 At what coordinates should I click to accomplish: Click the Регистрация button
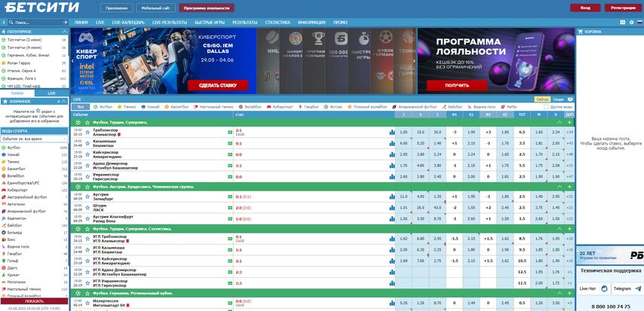623,8
